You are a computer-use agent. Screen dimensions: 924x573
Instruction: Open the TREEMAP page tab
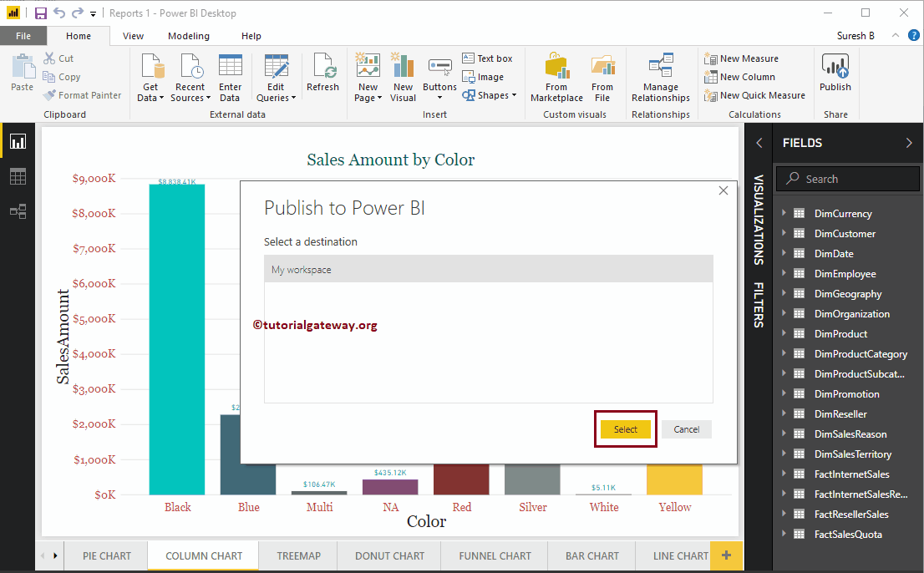299,555
